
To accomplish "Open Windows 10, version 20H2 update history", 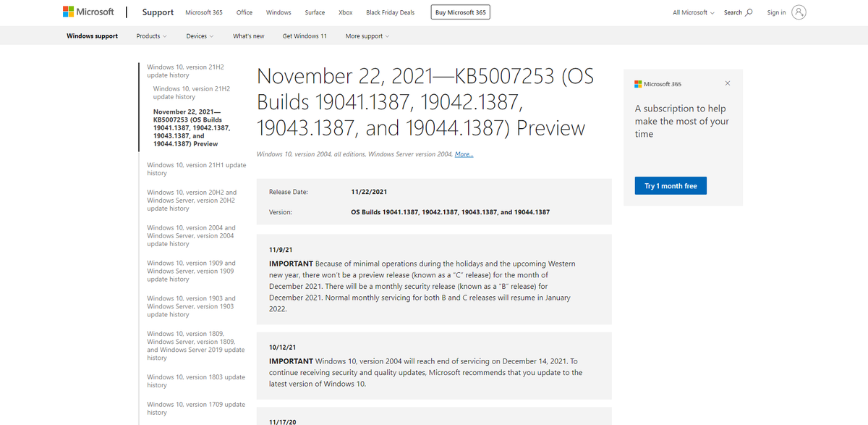I will tap(192, 201).
